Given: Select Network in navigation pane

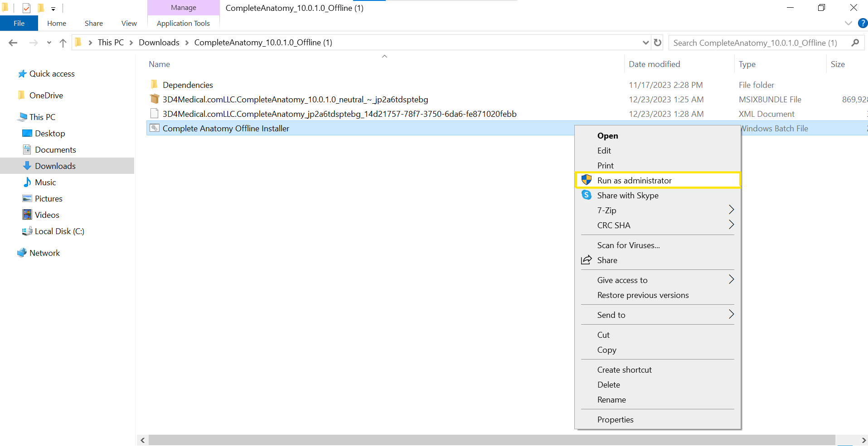Looking at the screenshot, I should click(x=44, y=253).
